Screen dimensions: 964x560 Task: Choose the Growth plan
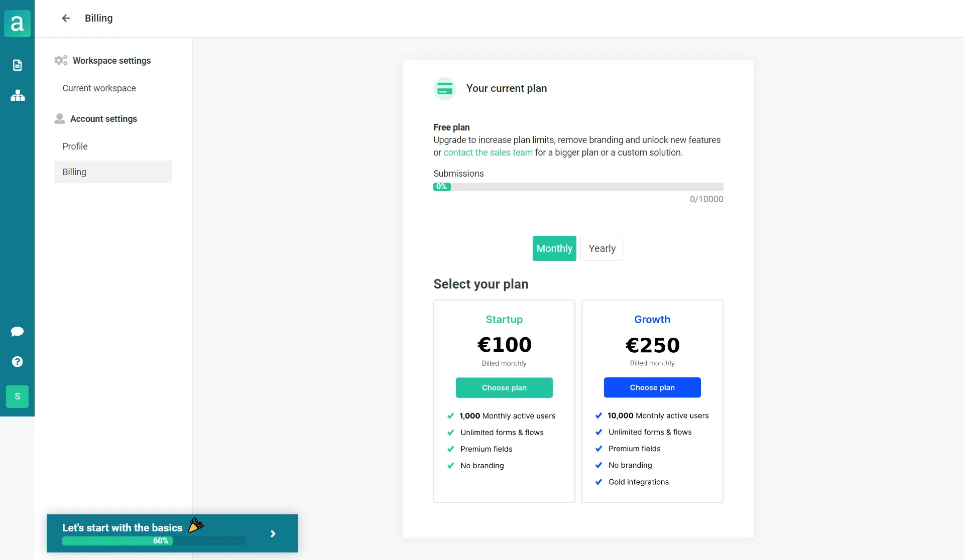click(x=652, y=387)
